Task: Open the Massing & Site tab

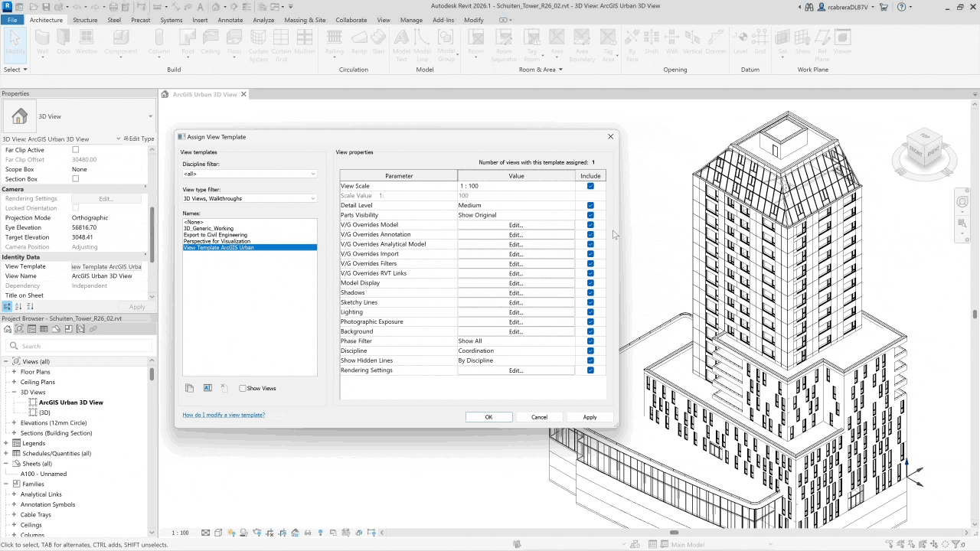Action: (x=305, y=20)
